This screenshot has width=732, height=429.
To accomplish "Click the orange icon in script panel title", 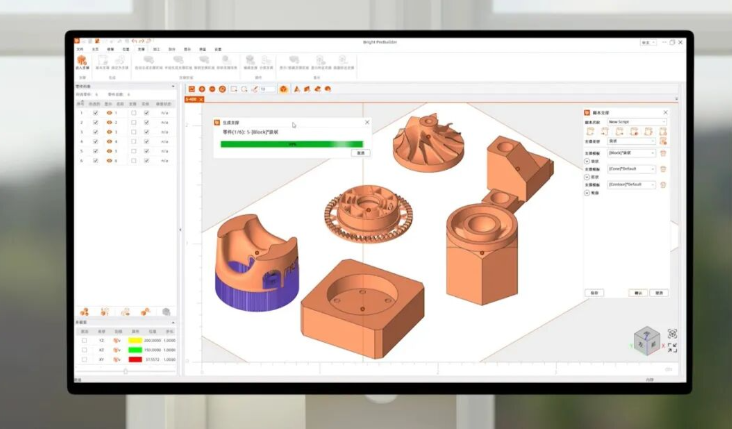I will (x=587, y=113).
